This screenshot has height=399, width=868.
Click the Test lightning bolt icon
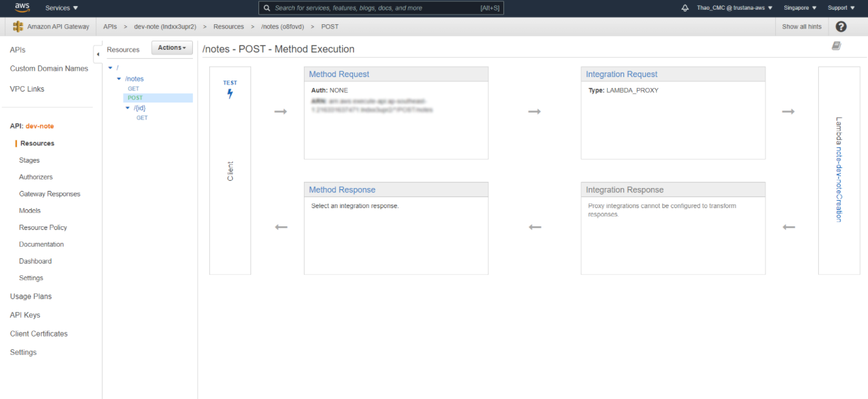tap(230, 93)
